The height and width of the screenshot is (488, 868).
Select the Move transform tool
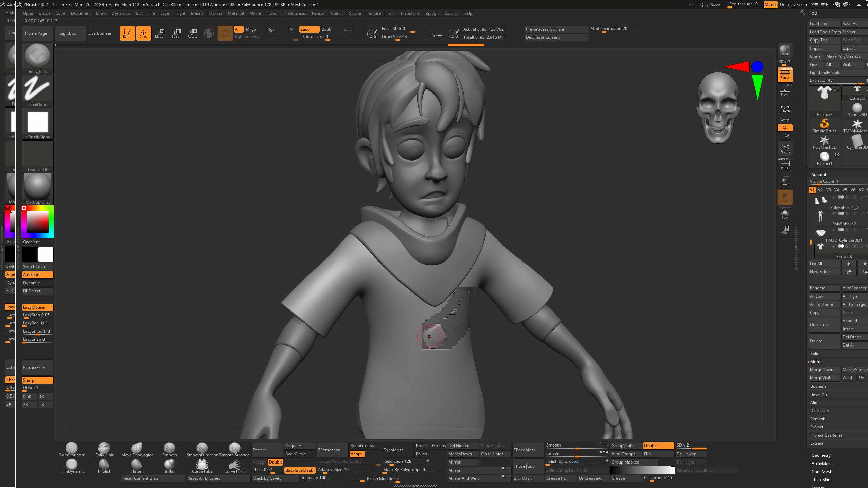coord(159,33)
